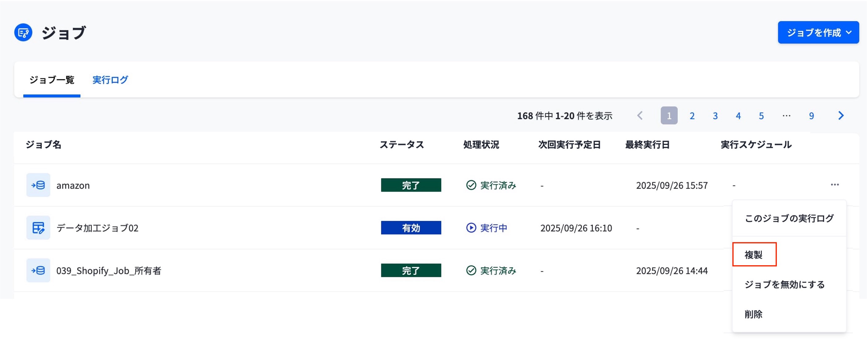This screenshot has height=340, width=868.
Task: Click the 有効 status badge
Action: click(411, 228)
